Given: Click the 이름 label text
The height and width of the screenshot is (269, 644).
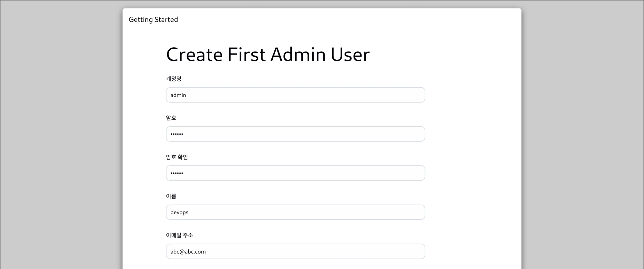Looking at the screenshot, I should 171,196.
